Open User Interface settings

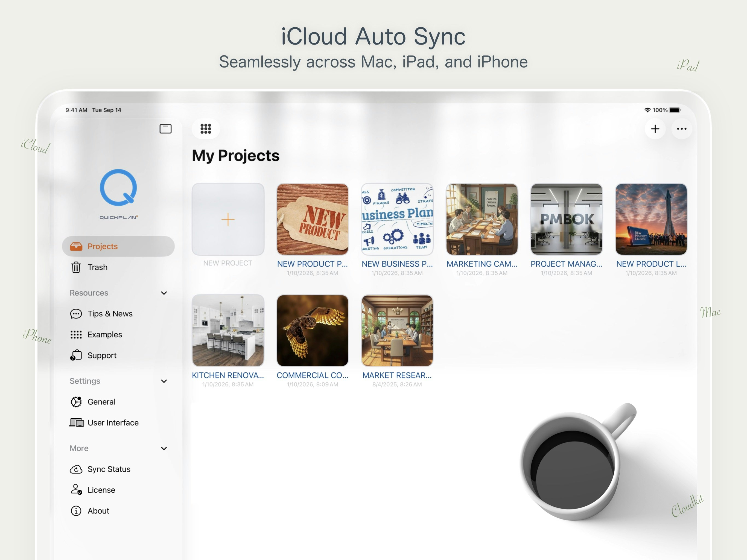[113, 422]
